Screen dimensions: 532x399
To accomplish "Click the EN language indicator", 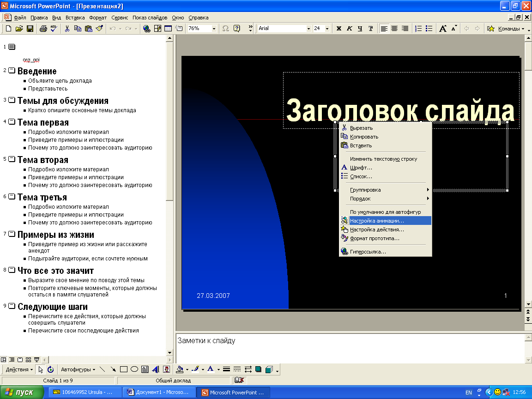I will point(469,393).
